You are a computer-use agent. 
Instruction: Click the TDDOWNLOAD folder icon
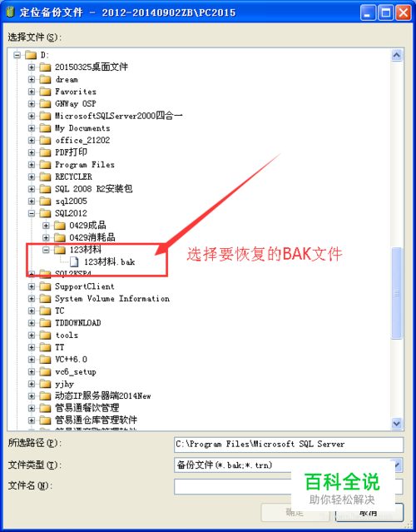click(45, 323)
